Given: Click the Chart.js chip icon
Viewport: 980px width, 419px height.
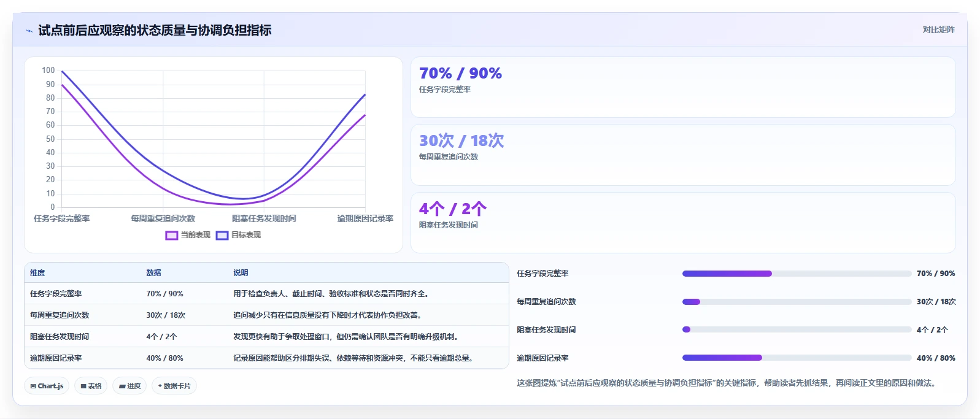Looking at the screenshot, I should [33, 386].
